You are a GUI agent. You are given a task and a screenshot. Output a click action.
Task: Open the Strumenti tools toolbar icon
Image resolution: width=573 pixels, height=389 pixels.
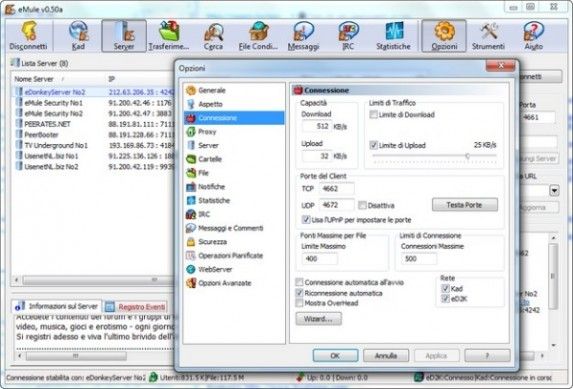pyautogui.click(x=489, y=35)
